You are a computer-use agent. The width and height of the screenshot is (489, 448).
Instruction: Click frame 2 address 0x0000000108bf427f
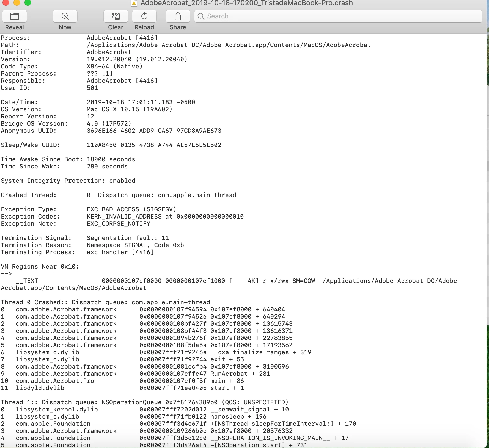point(173,324)
